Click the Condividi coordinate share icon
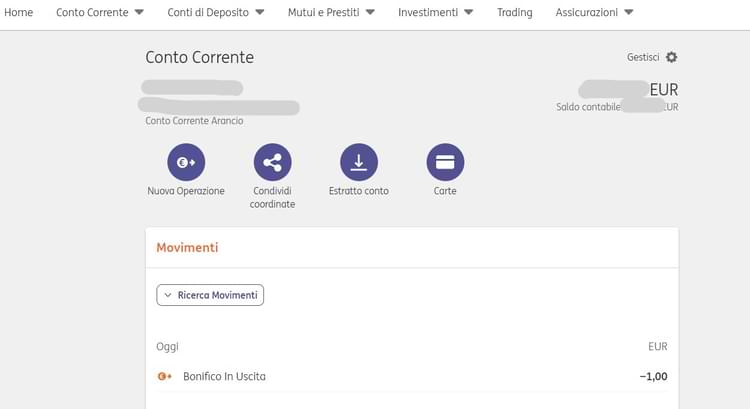 (273, 162)
